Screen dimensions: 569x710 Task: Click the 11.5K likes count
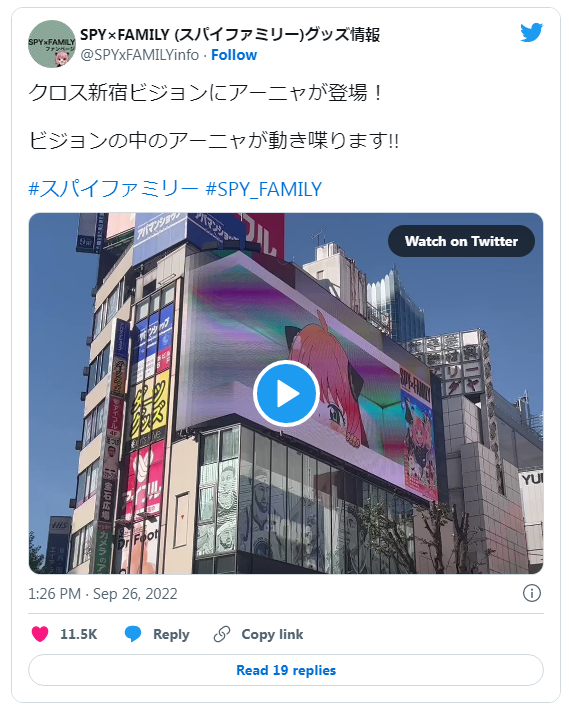[x=78, y=634]
